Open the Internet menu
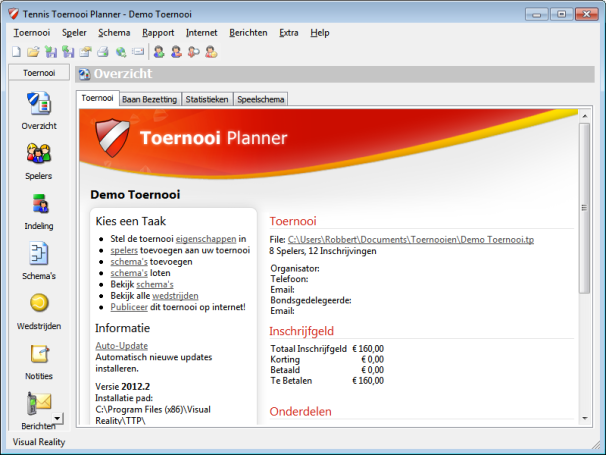Image resolution: width=606 pixels, height=455 pixels. [202, 33]
